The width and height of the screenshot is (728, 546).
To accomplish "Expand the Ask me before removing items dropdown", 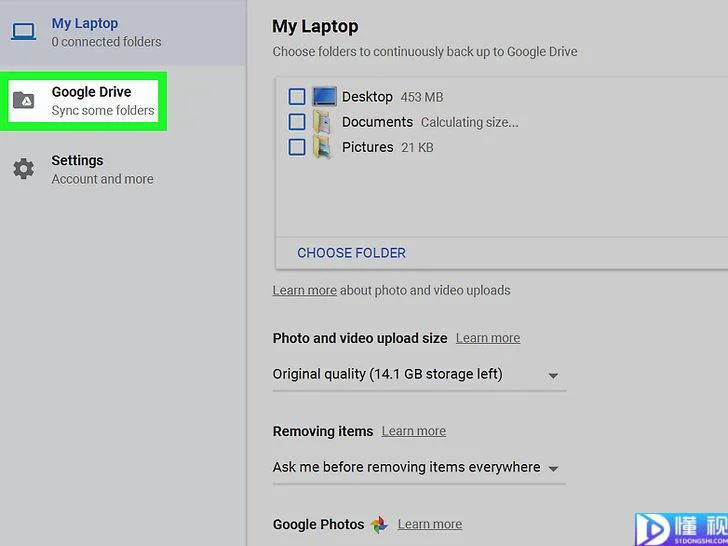I will [419, 468].
